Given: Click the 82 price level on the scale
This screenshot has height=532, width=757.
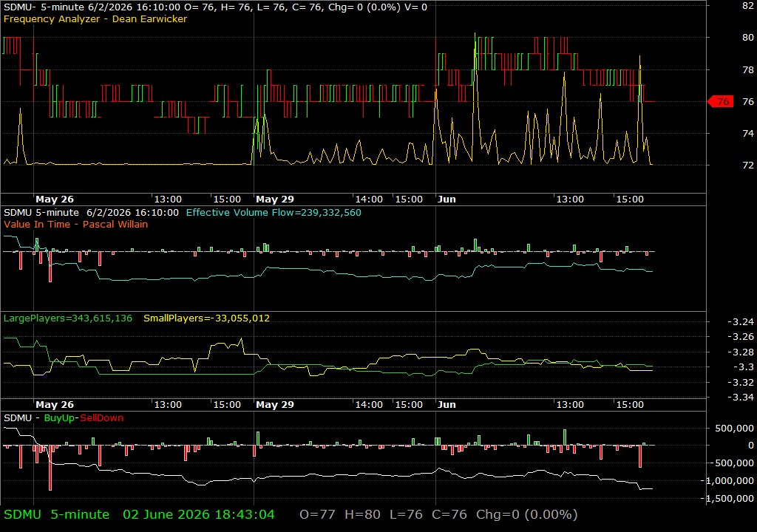Looking at the screenshot, I should (748, 6).
